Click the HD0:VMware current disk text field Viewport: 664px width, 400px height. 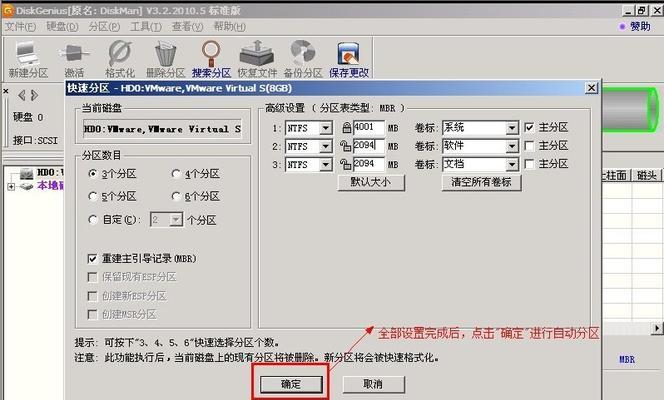163,129
